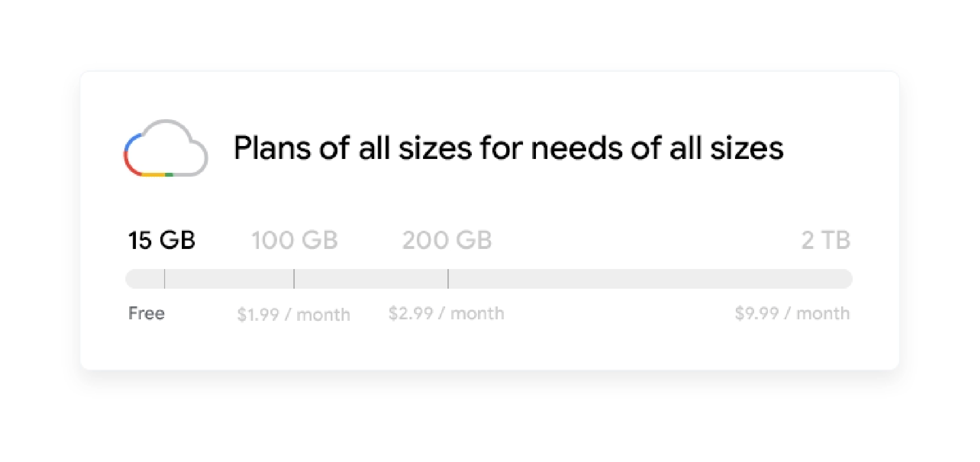Screen dimensions: 980x462
Task: Click the $9.99 / month price
Action: coord(792,314)
